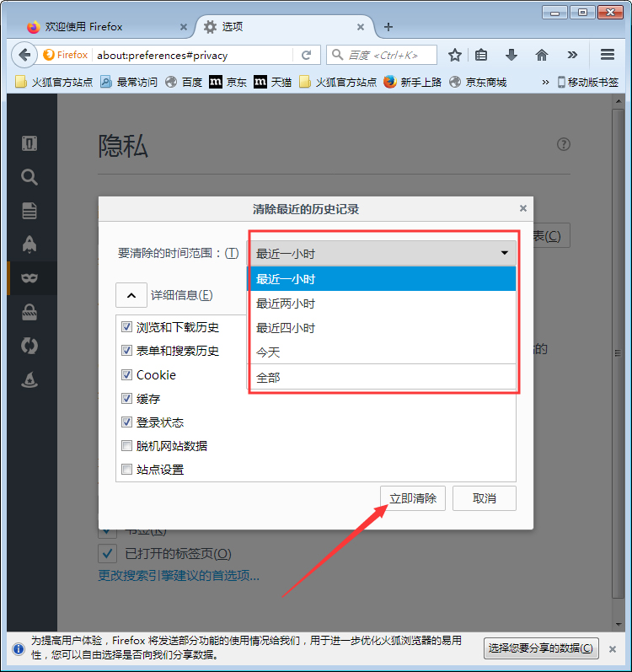Open a new tab with plus button

[388, 27]
